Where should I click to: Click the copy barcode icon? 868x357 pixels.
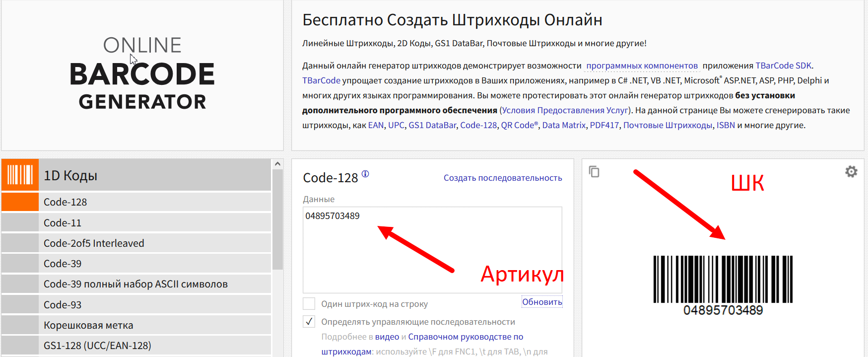(594, 172)
